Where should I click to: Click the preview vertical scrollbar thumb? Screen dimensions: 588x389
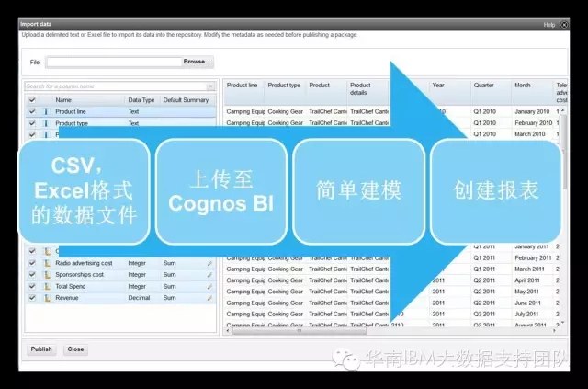coord(563,152)
